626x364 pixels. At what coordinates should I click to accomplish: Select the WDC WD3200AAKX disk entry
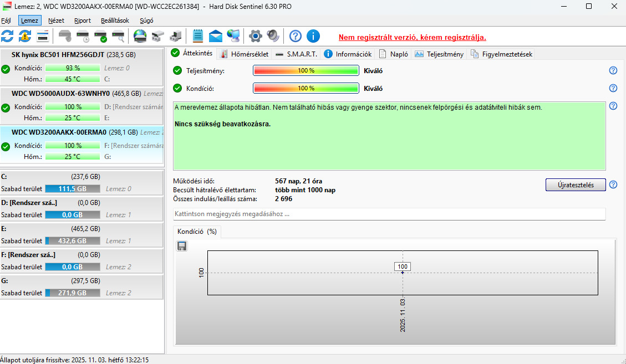[x=82, y=145]
